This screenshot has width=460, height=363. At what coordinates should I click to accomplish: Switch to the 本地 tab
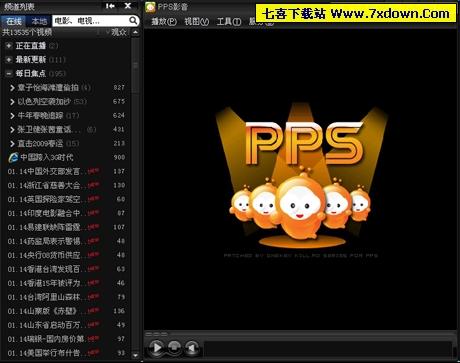[x=39, y=21]
